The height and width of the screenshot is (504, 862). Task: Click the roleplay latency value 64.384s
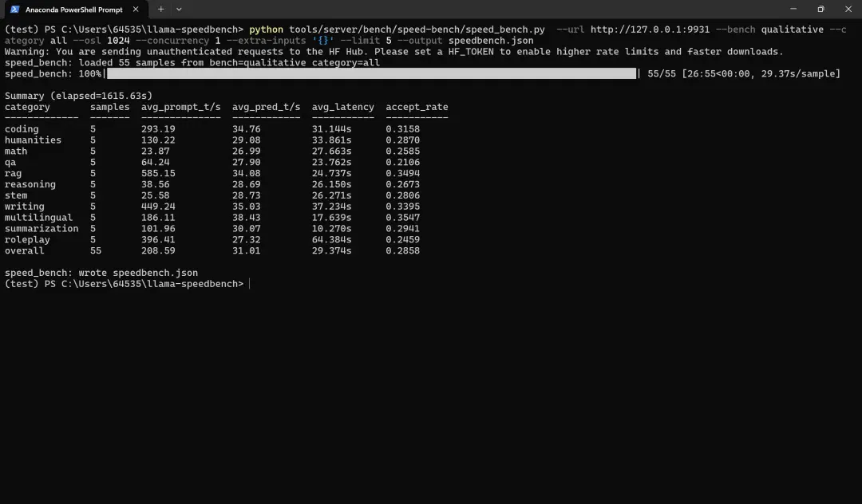tap(331, 240)
